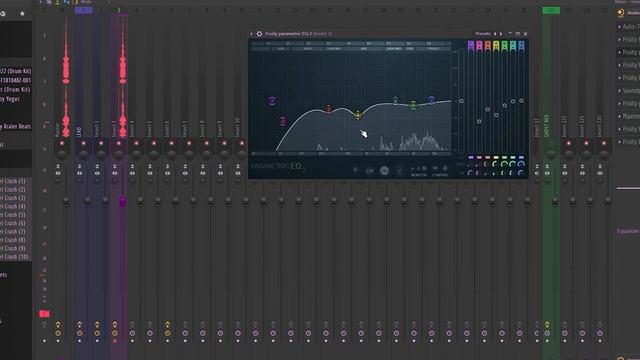Mute the Insert 4 mixer track
This screenshot has width=640, height=360.
[136, 143]
